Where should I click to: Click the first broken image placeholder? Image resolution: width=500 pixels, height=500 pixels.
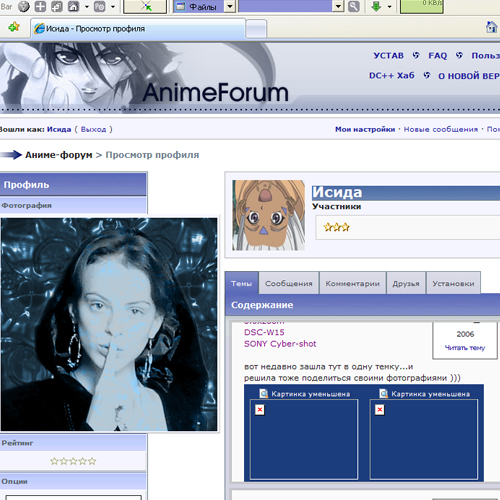click(260, 410)
